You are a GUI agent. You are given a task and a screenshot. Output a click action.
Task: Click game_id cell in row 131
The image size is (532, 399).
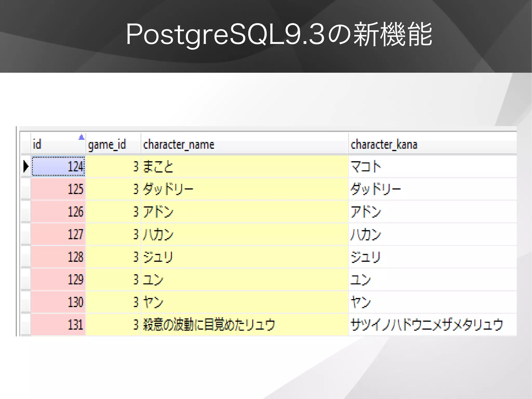[113, 325]
